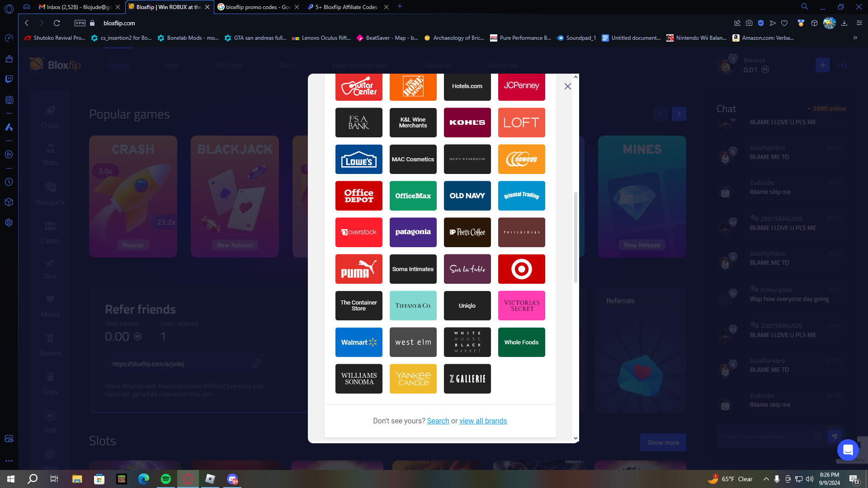Screen dimensions: 868x488
Task: Expand the hidden bookmarks chevron
Action: [855, 38]
